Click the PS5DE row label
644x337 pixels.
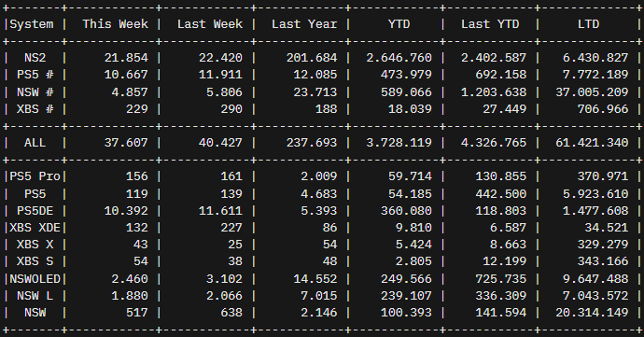click(35, 211)
